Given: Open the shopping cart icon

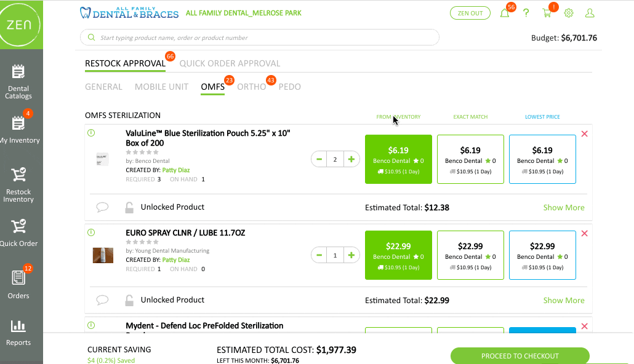Looking at the screenshot, I should 547,13.
